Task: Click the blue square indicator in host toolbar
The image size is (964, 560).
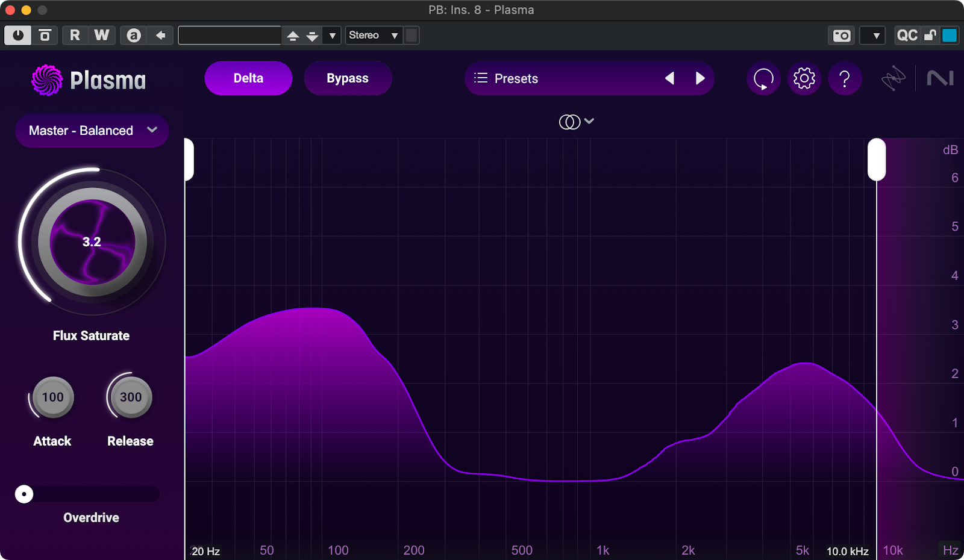Action: (950, 36)
